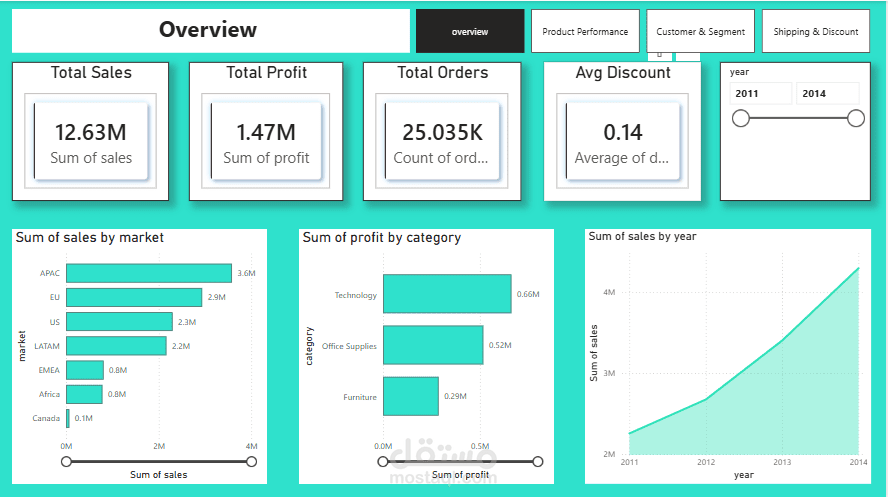888x497 pixels.
Task: Select the US market bar
Action: (x=119, y=322)
